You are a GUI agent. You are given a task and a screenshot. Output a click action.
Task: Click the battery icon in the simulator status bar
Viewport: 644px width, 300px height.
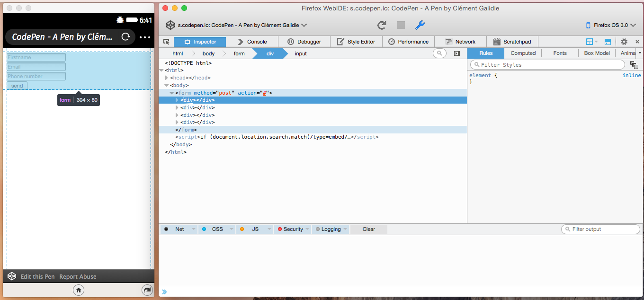[x=132, y=20]
